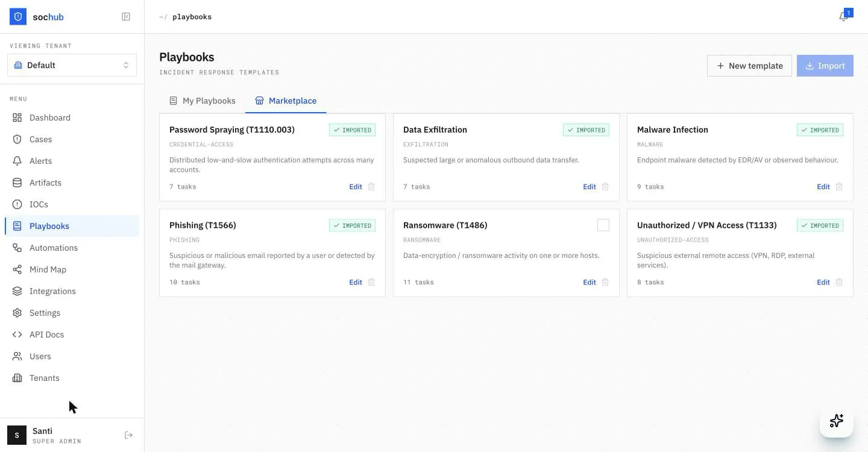This screenshot has width=868, height=452.
Task: Delete the Data Exfiltration playbook trash icon
Action: coord(605,187)
